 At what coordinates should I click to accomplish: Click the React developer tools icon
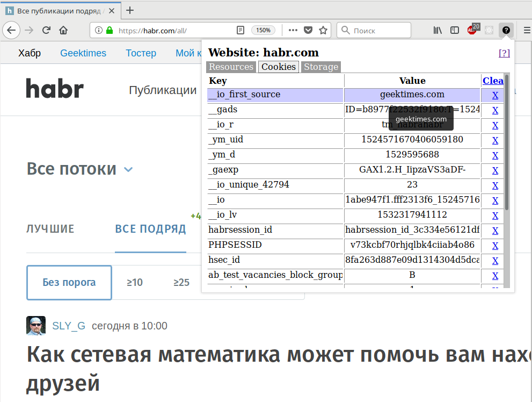[x=489, y=30]
